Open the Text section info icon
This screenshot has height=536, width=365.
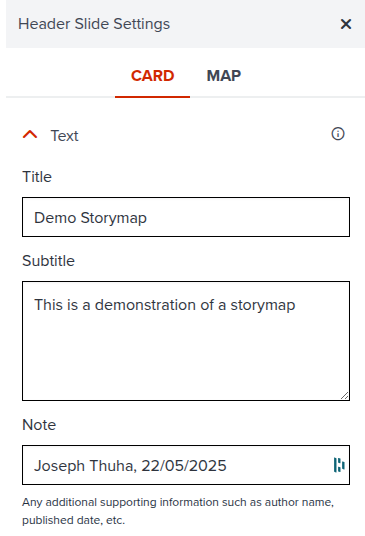coord(338,134)
